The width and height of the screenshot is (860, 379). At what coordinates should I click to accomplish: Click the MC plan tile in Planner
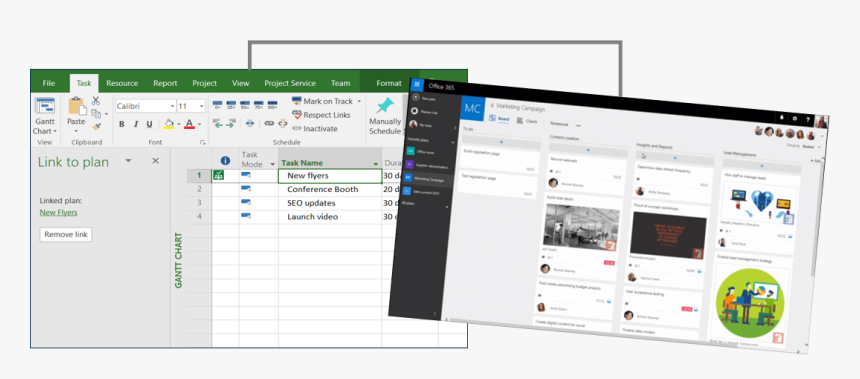(x=472, y=108)
